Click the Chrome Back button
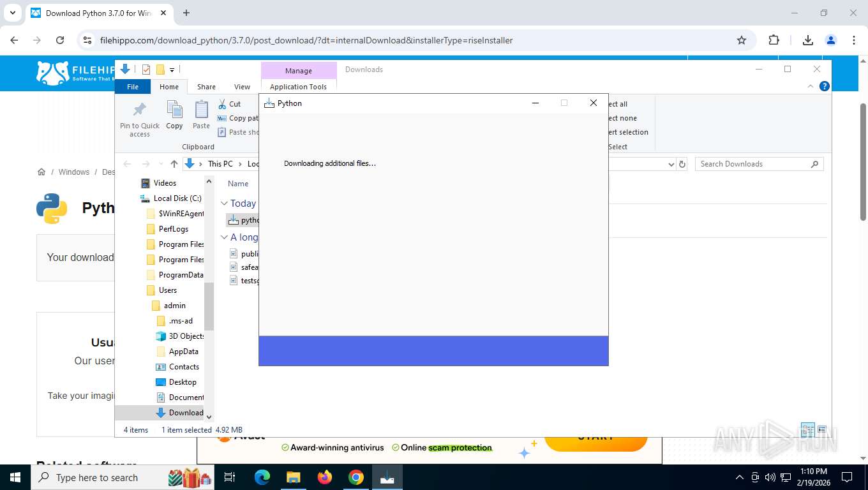 14,40
